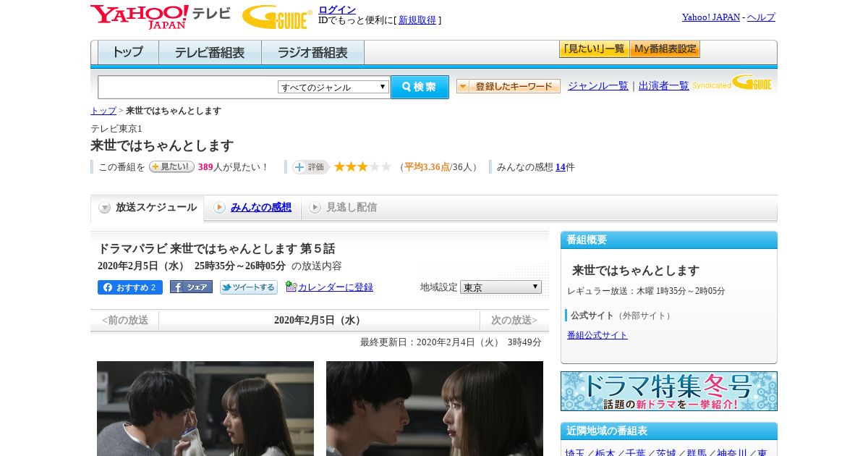Click the left drama scene thumbnail
The width and height of the screenshot is (868, 456).
(205, 408)
